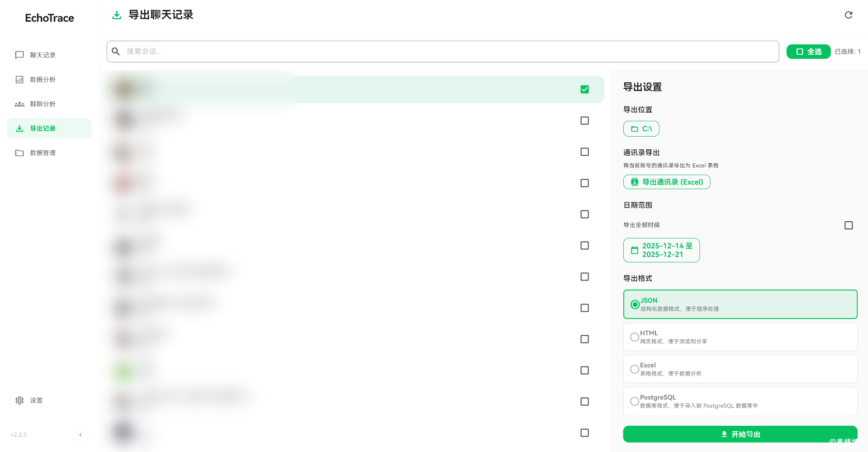This screenshot has height=452, width=868.
Task: Open the date range 2025-12-14 picker
Action: coord(667,250)
